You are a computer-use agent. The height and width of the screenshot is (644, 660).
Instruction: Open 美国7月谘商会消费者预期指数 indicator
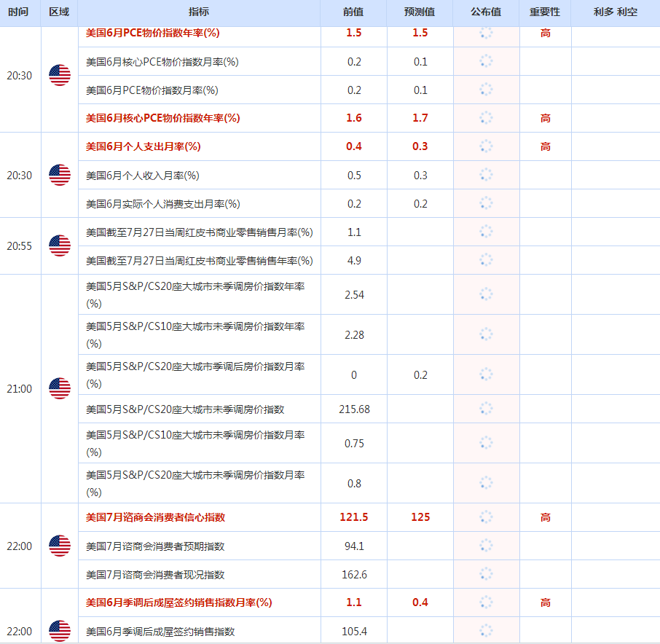(155, 546)
